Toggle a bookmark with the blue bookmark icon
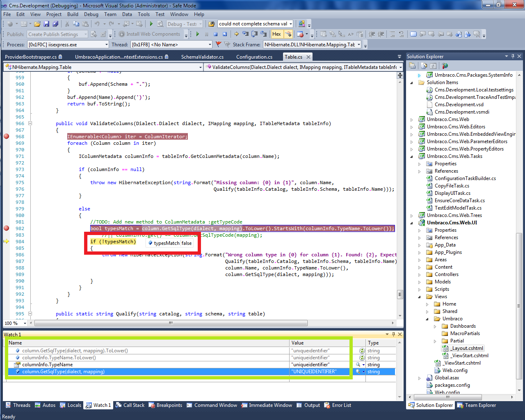 pyautogui.click(x=413, y=34)
